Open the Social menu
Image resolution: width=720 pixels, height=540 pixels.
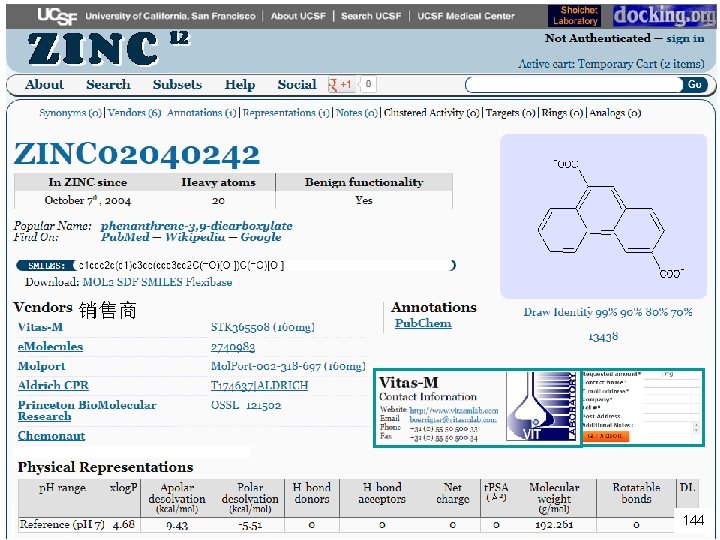[297, 84]
